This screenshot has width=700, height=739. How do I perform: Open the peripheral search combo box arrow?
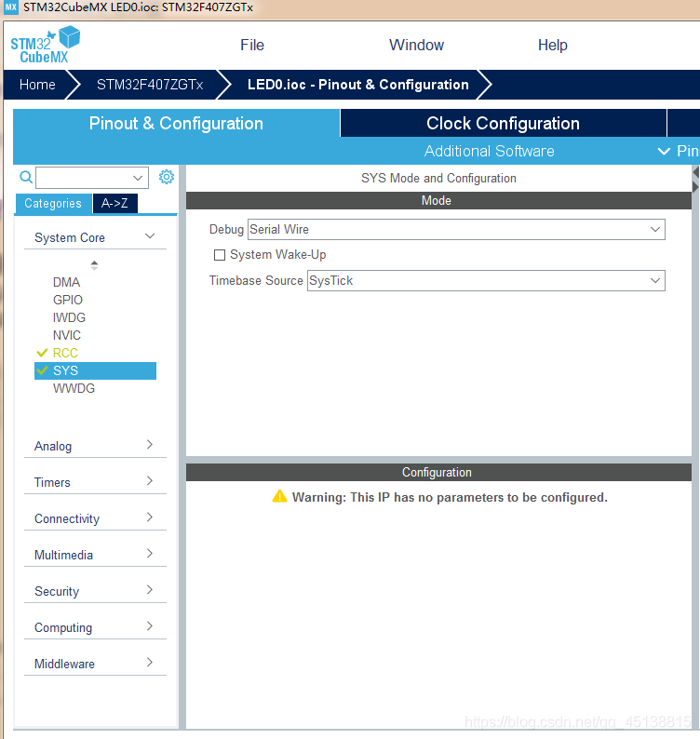point(138,178)
